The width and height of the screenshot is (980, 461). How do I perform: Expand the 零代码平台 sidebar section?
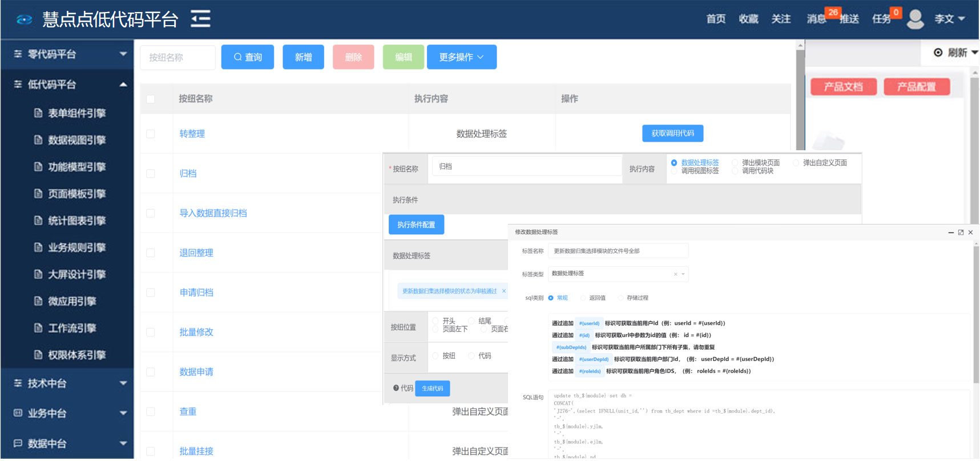[123, 54]
